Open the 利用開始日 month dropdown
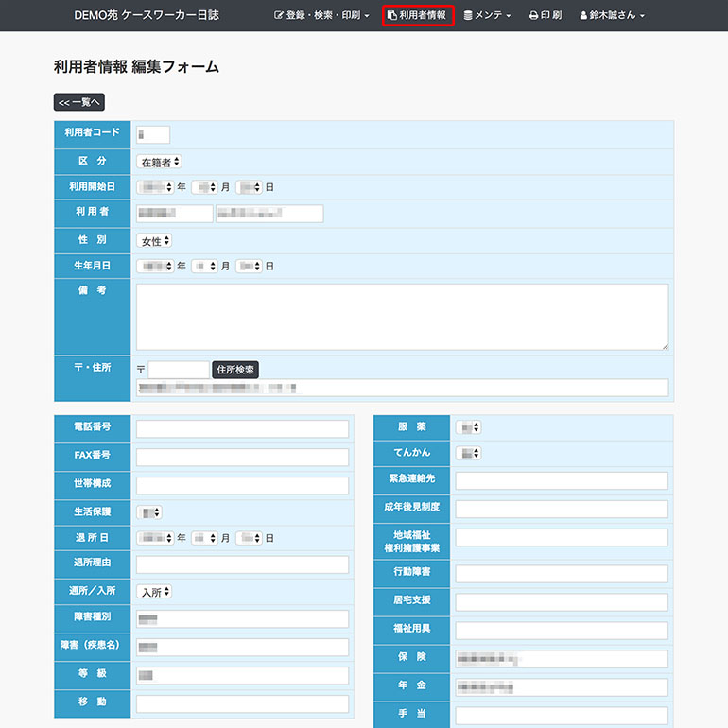 [x=205, y=187]
